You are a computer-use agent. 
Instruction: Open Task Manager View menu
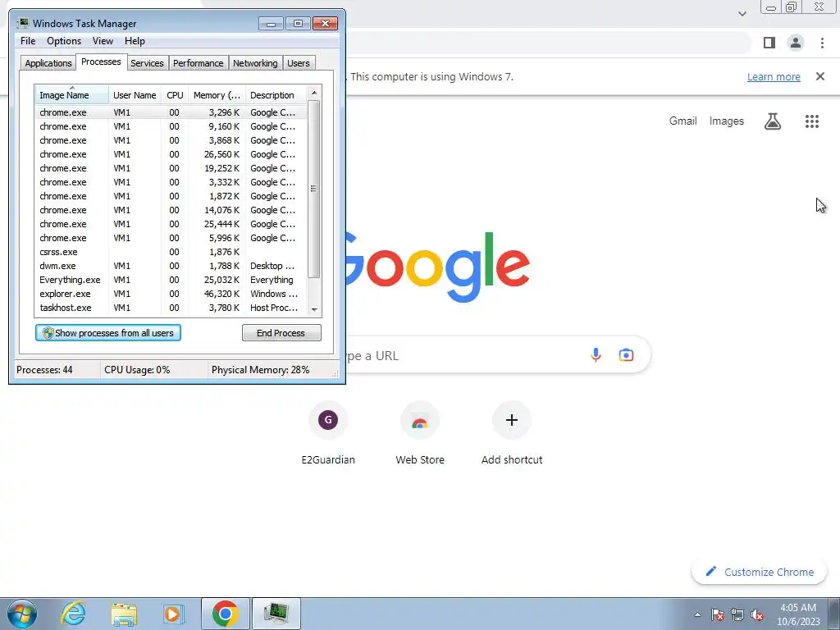pyautogui.click(x=103, y=41)
